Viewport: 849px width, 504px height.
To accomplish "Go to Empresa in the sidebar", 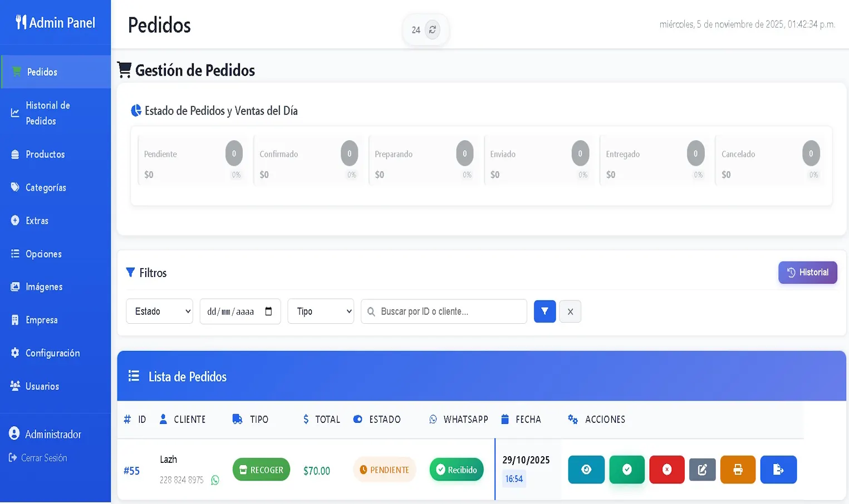I will pyautogui.click(x=56, y=320).
